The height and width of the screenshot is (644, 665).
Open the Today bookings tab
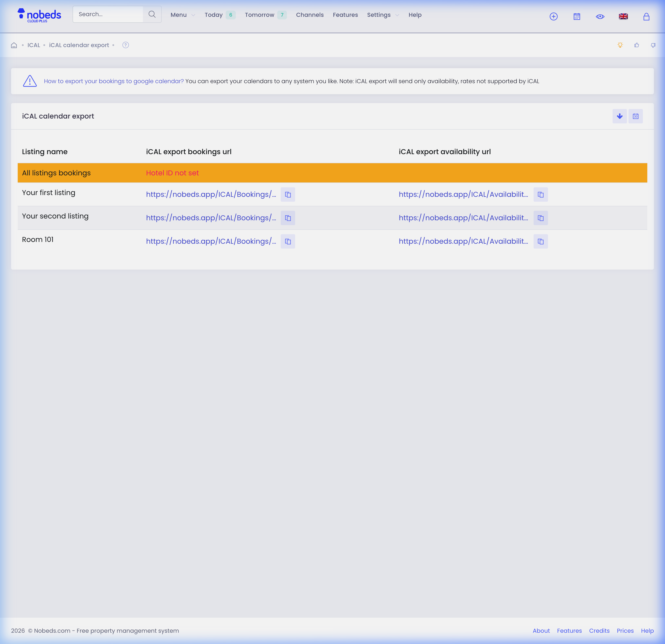(220, 15)
